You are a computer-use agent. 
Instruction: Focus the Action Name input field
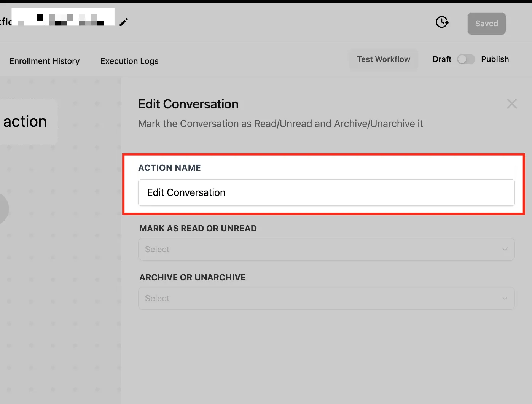[x=327, y=192]
